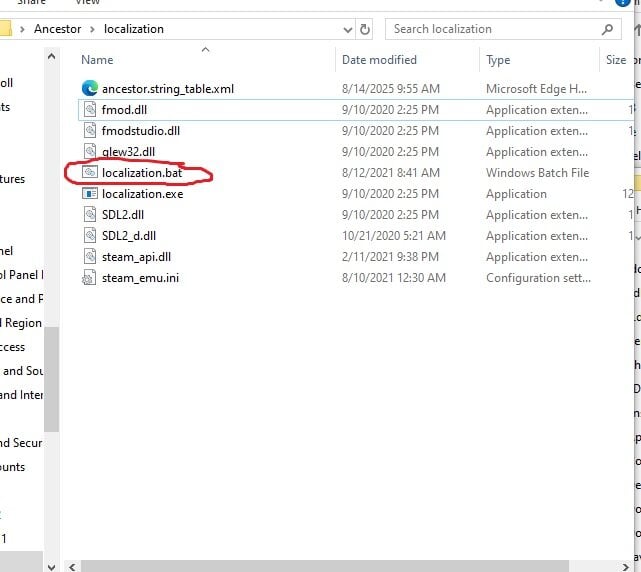Screen dimensions: 641x572
Task: Expand the chevron before Ancestor breadcrumb
Action: [22, 29]
